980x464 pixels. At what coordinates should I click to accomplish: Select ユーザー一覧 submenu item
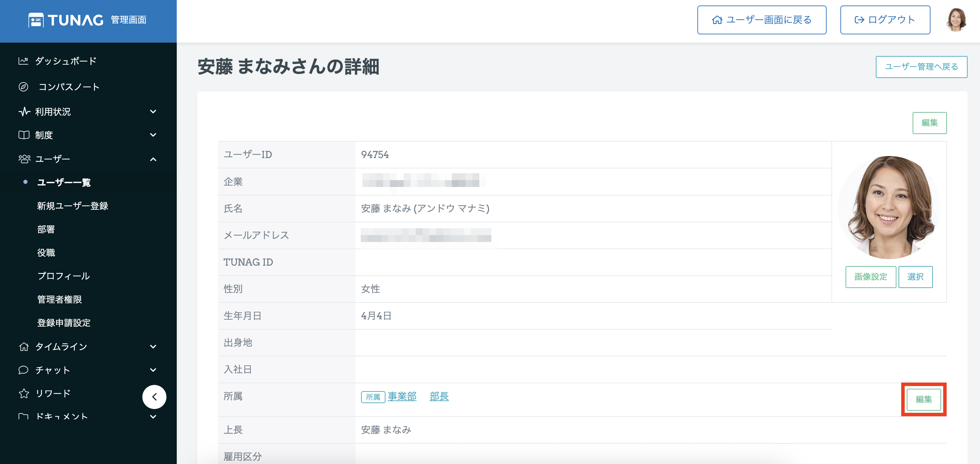(64, 183)
